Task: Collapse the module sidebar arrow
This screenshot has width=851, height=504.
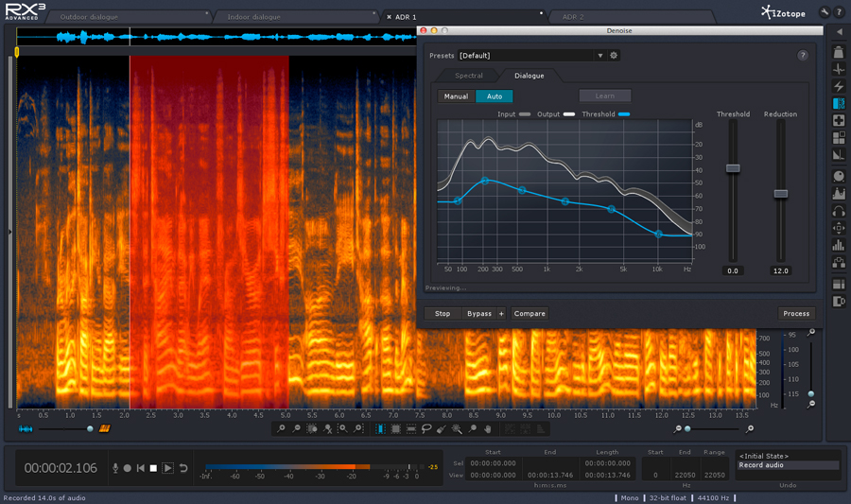Action: coord(839,32)
